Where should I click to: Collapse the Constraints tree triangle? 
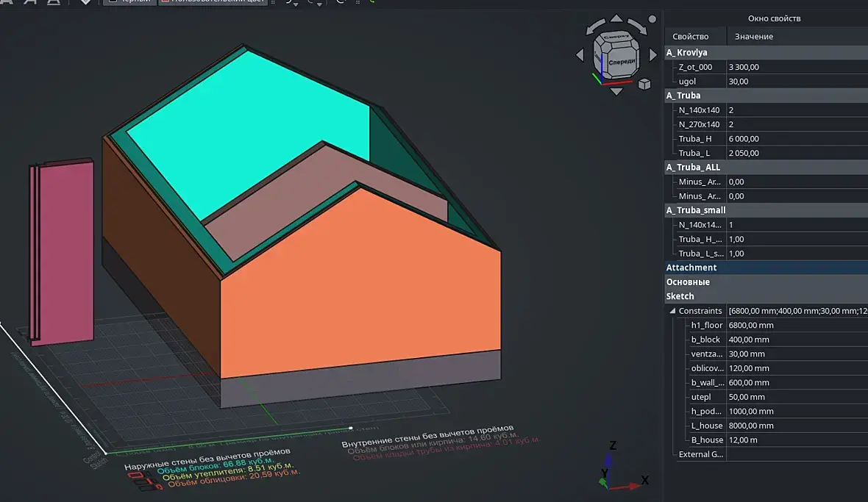[x=672, y=311]
